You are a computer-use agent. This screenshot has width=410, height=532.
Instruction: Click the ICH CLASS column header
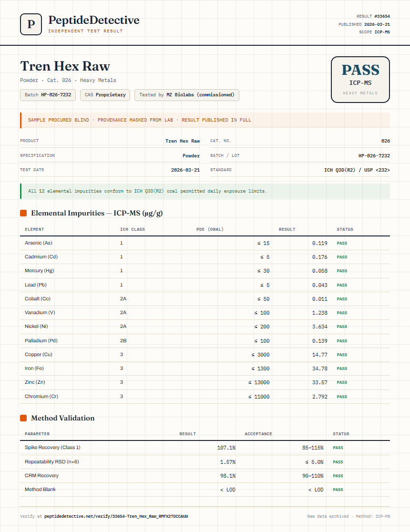coord(133,229)
